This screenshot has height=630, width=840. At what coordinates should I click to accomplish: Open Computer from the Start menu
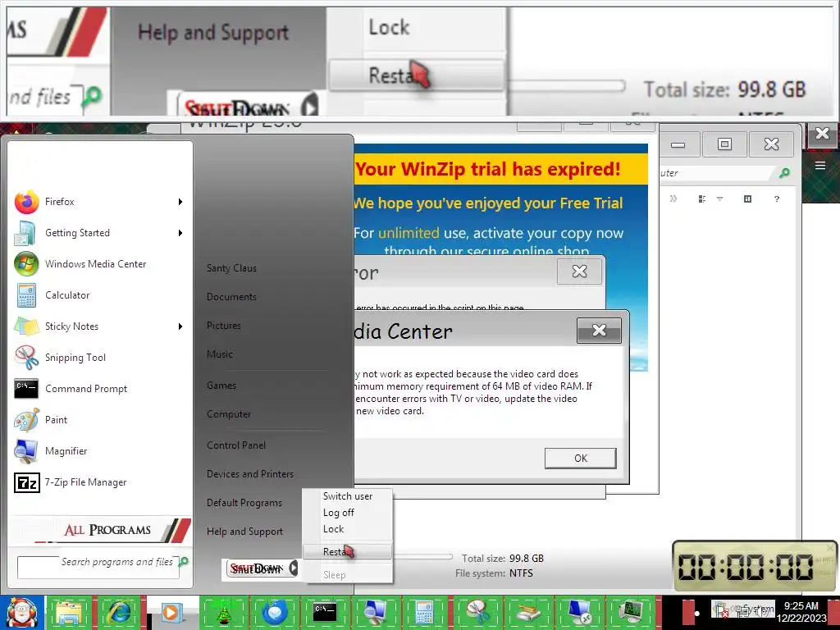pos(229,414)
